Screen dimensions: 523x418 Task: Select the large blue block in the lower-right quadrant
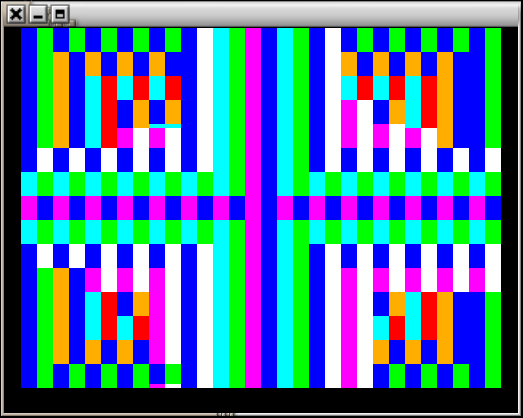pos(469,328)
